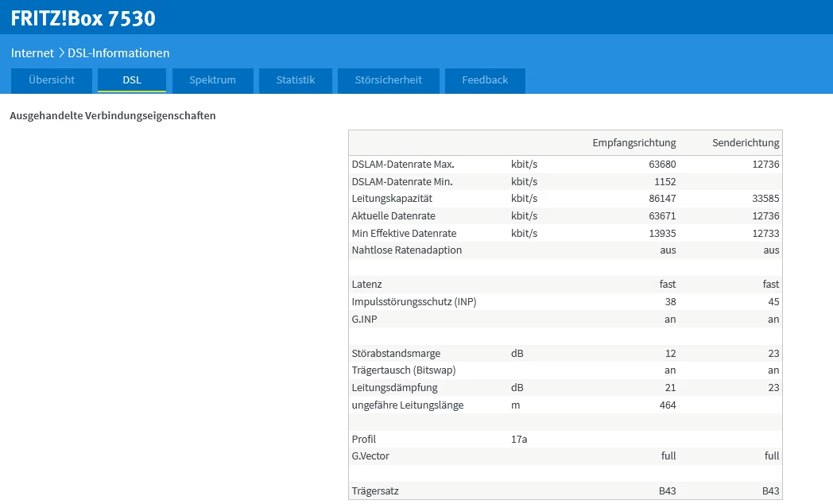Select the DSLAM-Datenrate Max. row label
Viewport: 833px width, 504px height.
403,165
